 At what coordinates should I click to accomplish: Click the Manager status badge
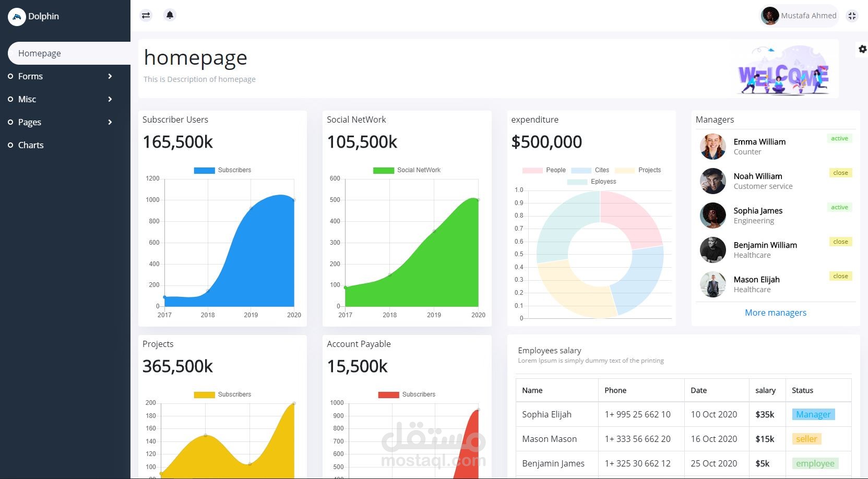pos(813,414)
